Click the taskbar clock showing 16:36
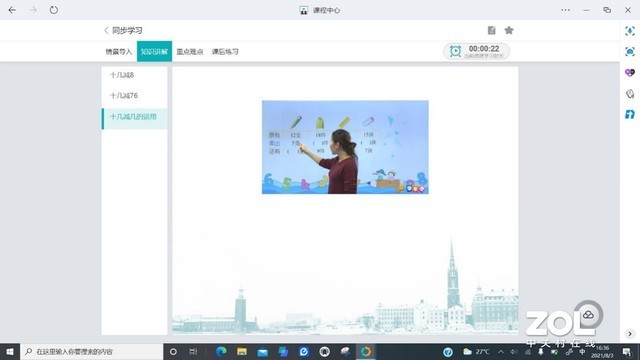 602,351
